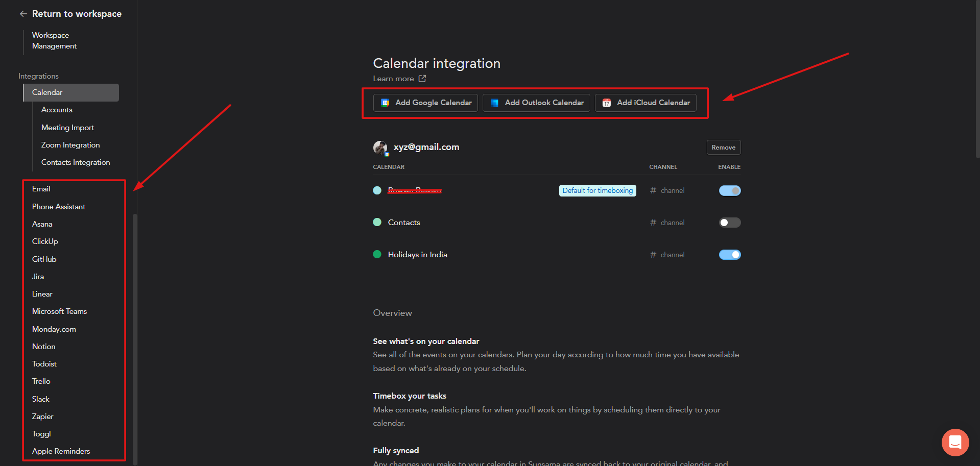Image resolution: width=980 pixels, height=466 pixels.
Task: Click the hash icon in the Contacts row
Action: pyautogui.click(x=653, y=223)
